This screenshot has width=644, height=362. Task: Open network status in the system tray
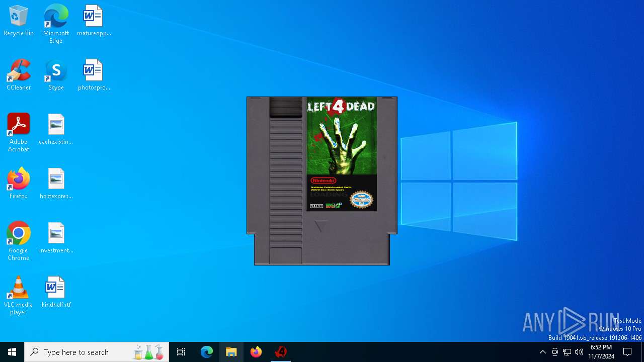click(567, 352)
